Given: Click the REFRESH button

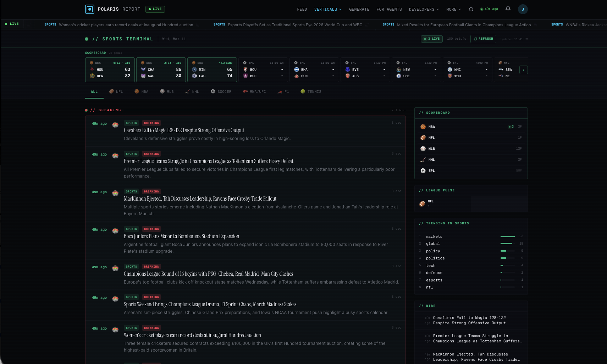Looking at the screenshot, I should [483, 39].
